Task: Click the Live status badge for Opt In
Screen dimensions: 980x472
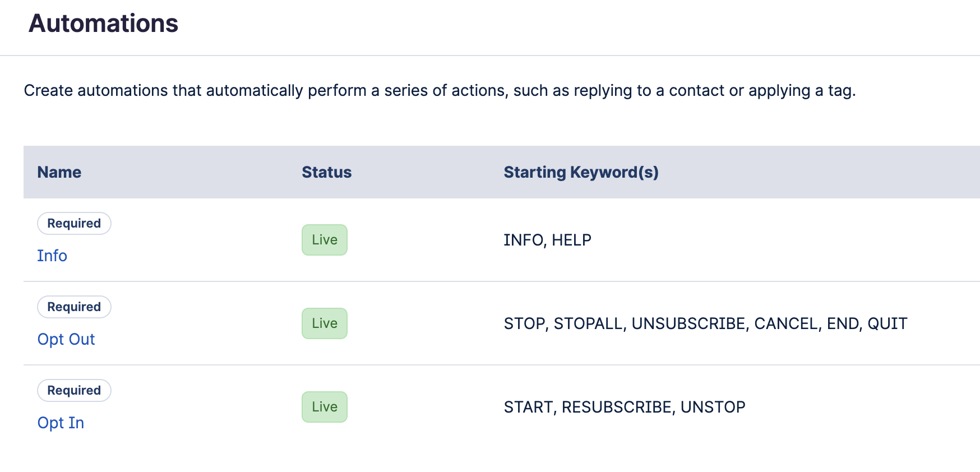Action: (325, 407)
